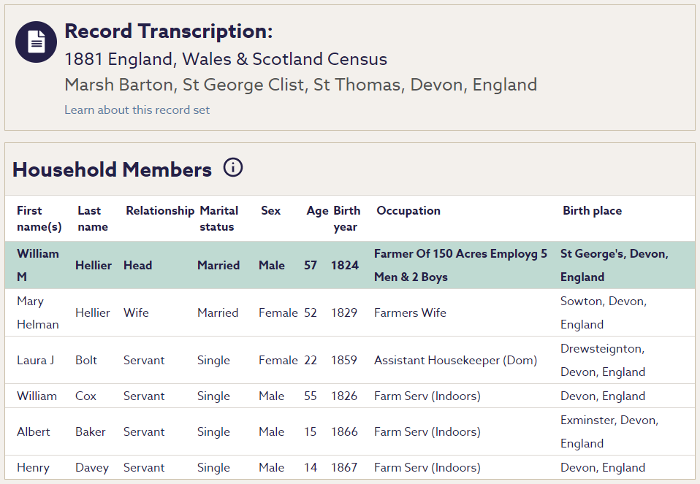This screenshot has height=484, width=700.
Task: Select the last name 'Baker'
Action: 92,432
